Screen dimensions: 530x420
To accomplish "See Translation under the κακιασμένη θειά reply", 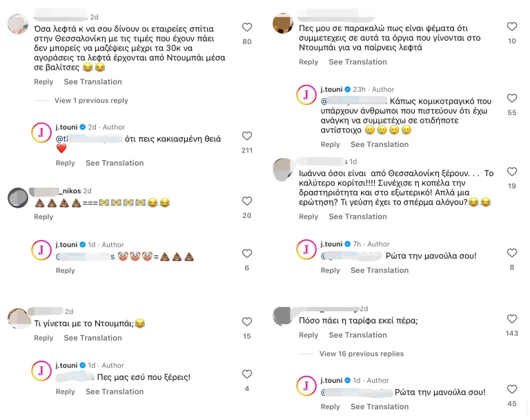I will point(115,163).
